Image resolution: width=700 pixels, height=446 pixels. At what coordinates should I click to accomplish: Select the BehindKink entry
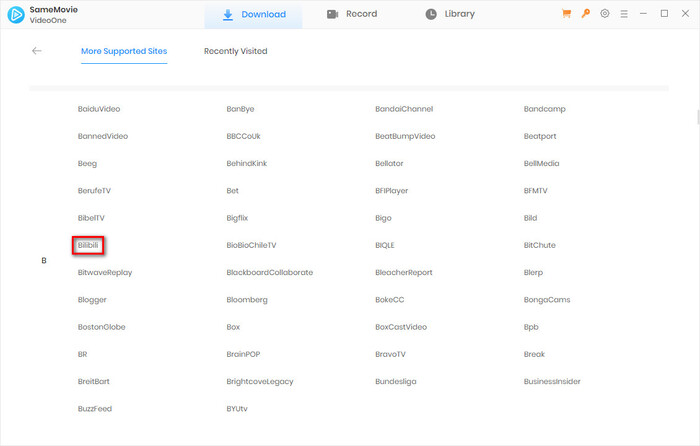tap(246, 163)
